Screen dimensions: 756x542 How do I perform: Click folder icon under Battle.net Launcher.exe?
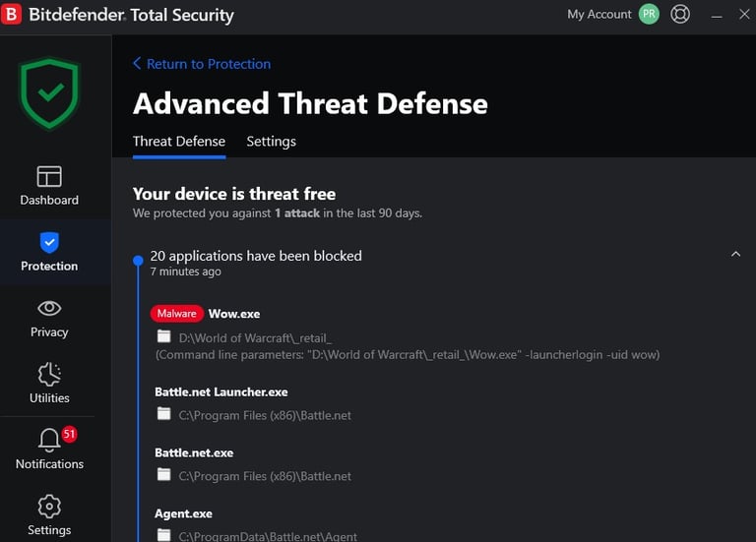point(164,413)
